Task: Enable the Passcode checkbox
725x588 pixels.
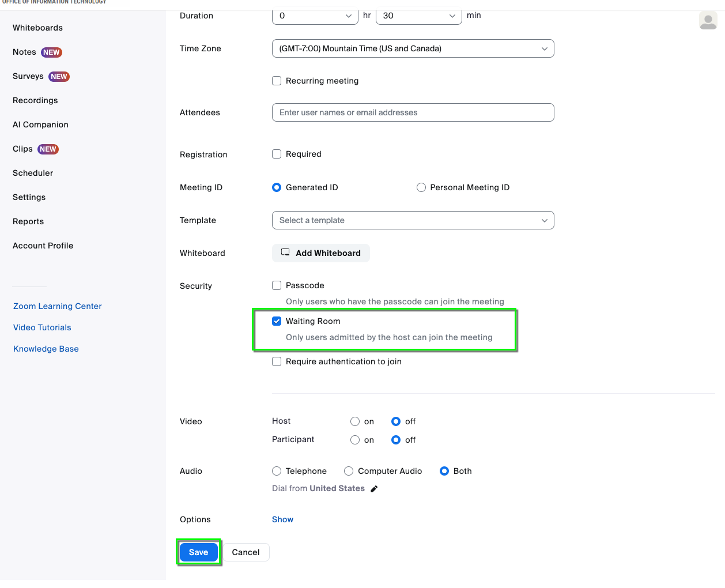Action: click(277, 285)
